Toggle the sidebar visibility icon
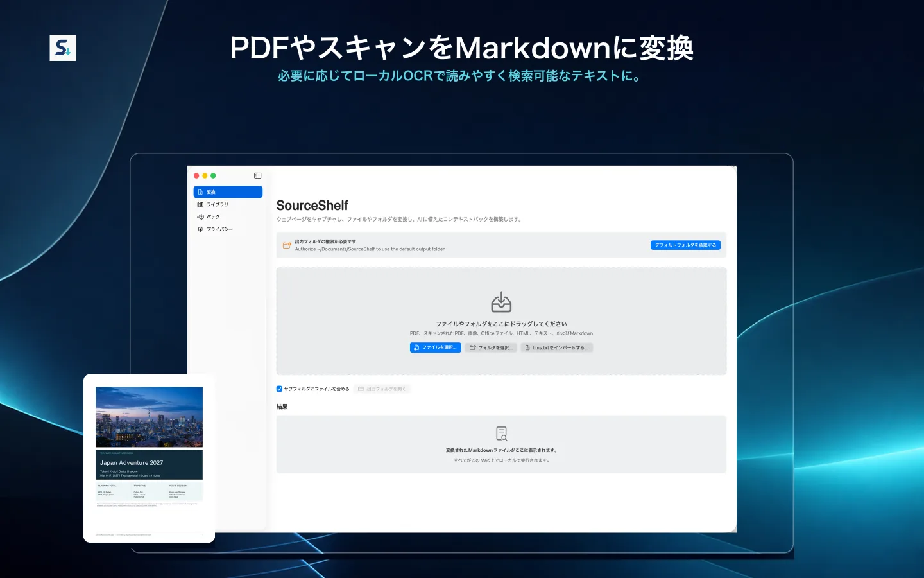Viewport: 924px width, 578px height. pos(257,175)
